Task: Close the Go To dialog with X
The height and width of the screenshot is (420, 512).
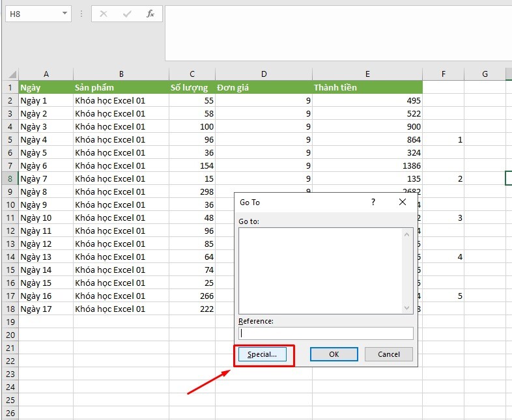Action: (x=403, y=202)
